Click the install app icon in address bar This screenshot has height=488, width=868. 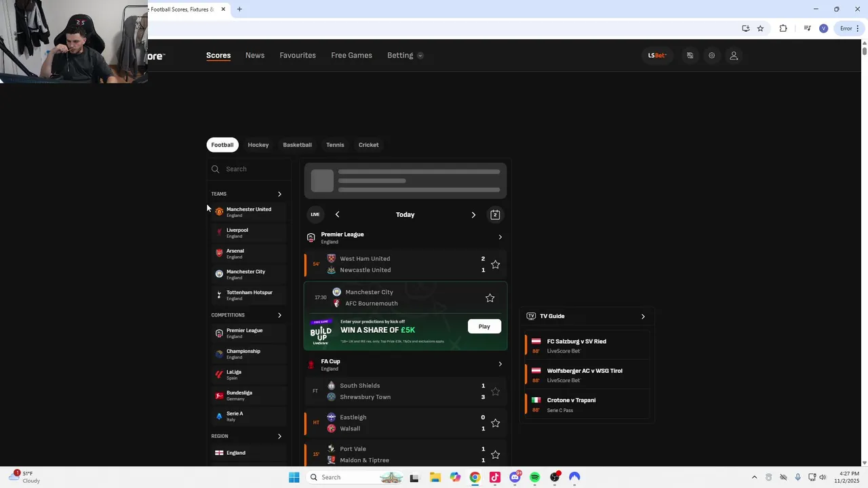point(745,28)
